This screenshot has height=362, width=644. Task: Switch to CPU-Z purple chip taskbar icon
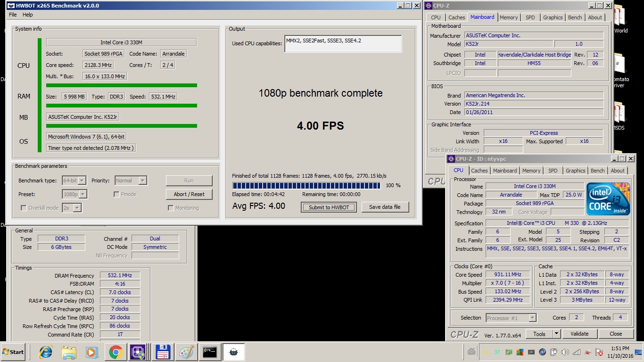(x=139, y=352)
